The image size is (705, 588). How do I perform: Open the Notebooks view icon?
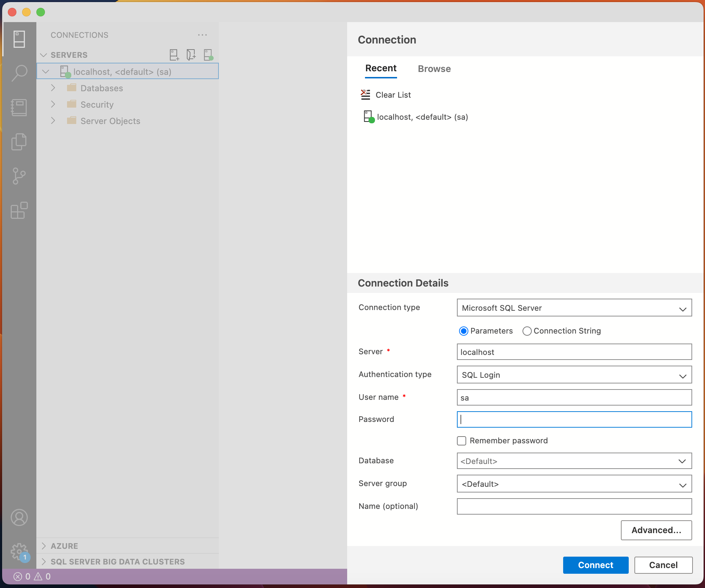[19, 108]
